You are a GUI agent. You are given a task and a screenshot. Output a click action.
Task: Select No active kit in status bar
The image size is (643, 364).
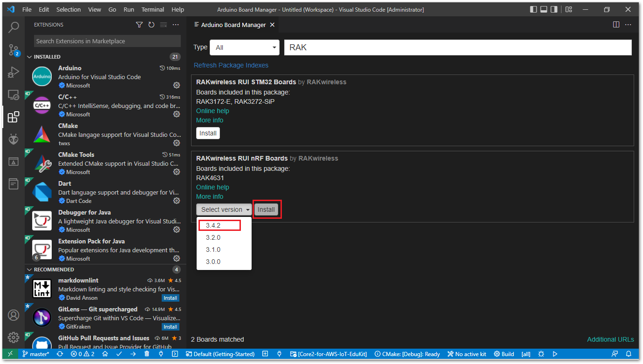click(466, 354)
